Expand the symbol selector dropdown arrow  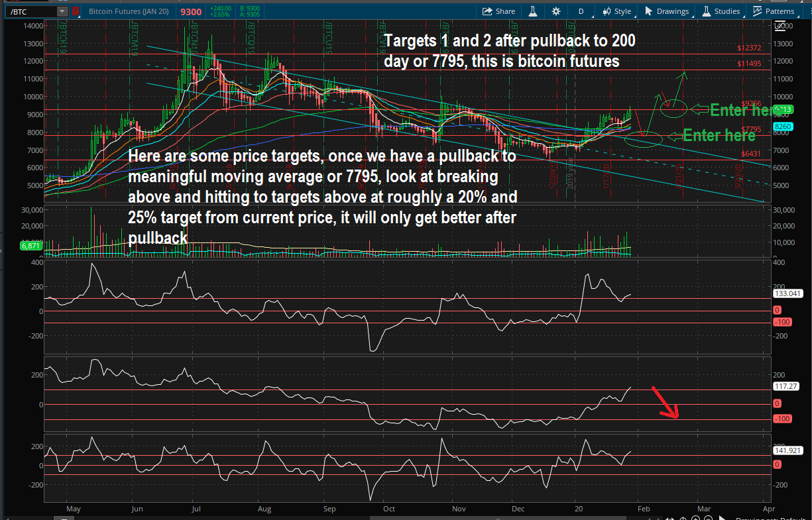point(62,11)
